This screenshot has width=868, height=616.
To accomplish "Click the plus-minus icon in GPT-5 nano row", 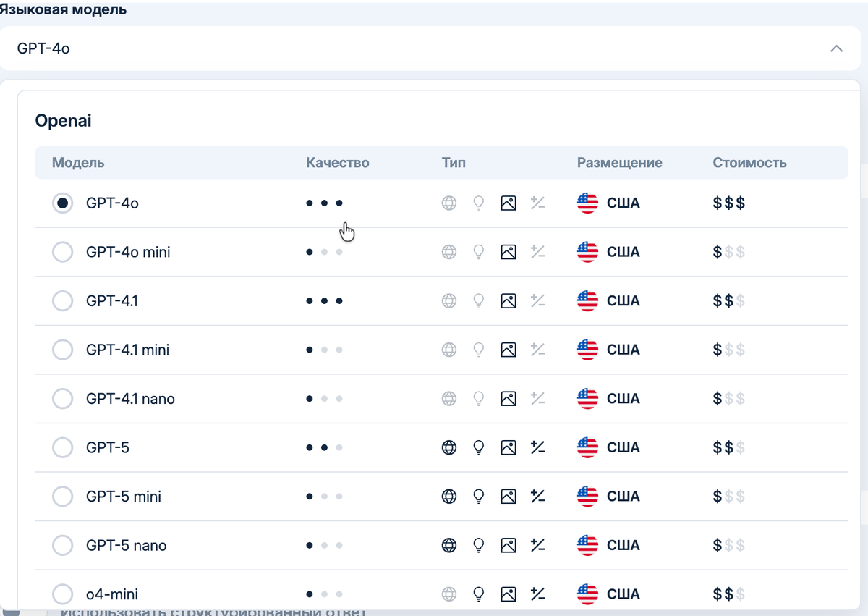I will [537, 545].
